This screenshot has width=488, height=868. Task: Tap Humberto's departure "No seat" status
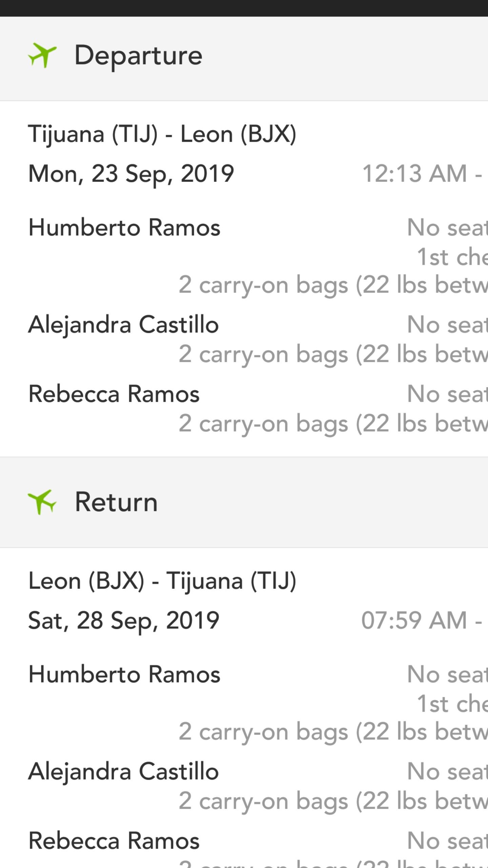click(447, 227)
